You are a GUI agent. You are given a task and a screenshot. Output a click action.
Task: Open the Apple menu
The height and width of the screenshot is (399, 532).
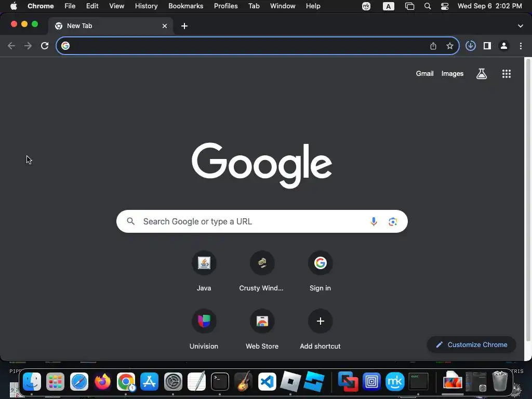coord(14,6)
